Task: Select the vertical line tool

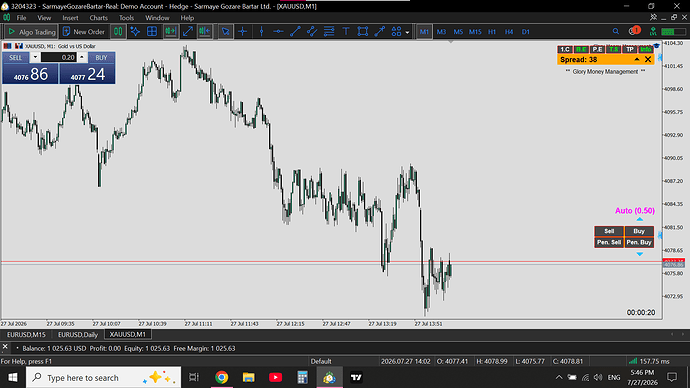Action: pyautogui.click(x=261, y=31)
